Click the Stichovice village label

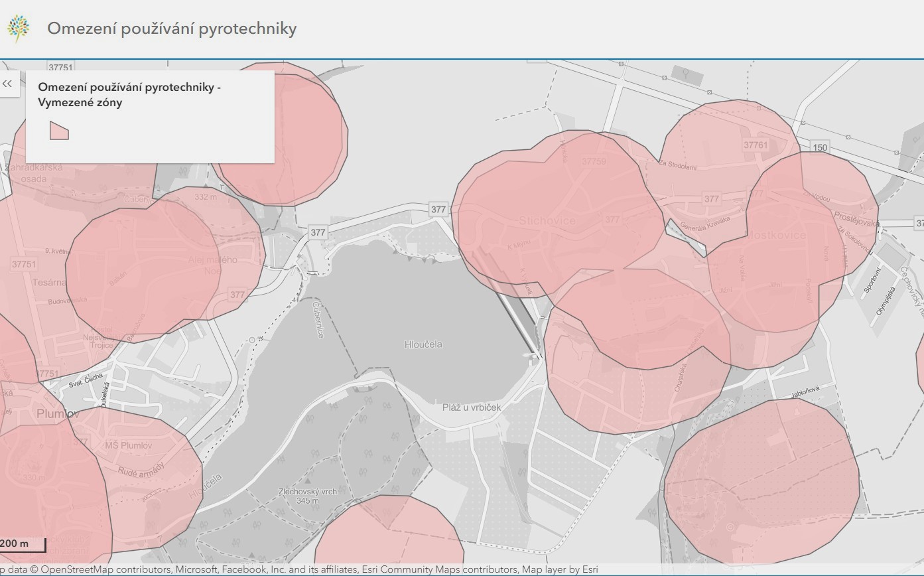(x=547, y=220)
